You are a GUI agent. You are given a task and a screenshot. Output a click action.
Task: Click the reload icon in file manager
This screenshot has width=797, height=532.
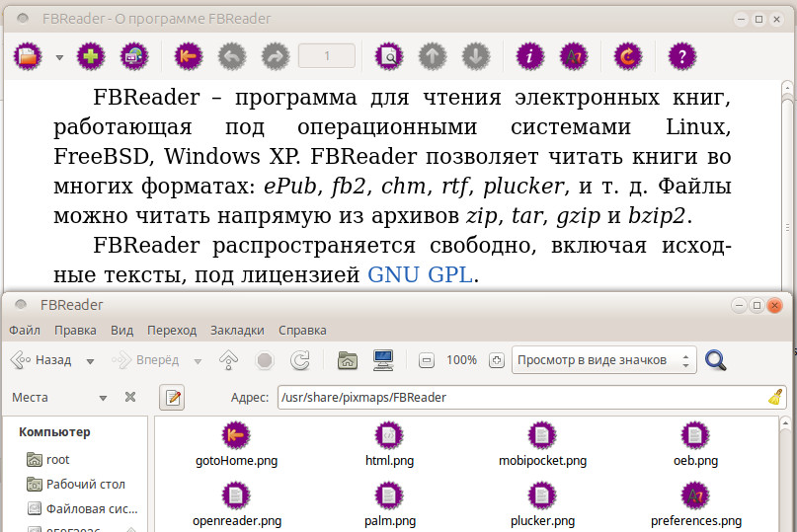300,360
